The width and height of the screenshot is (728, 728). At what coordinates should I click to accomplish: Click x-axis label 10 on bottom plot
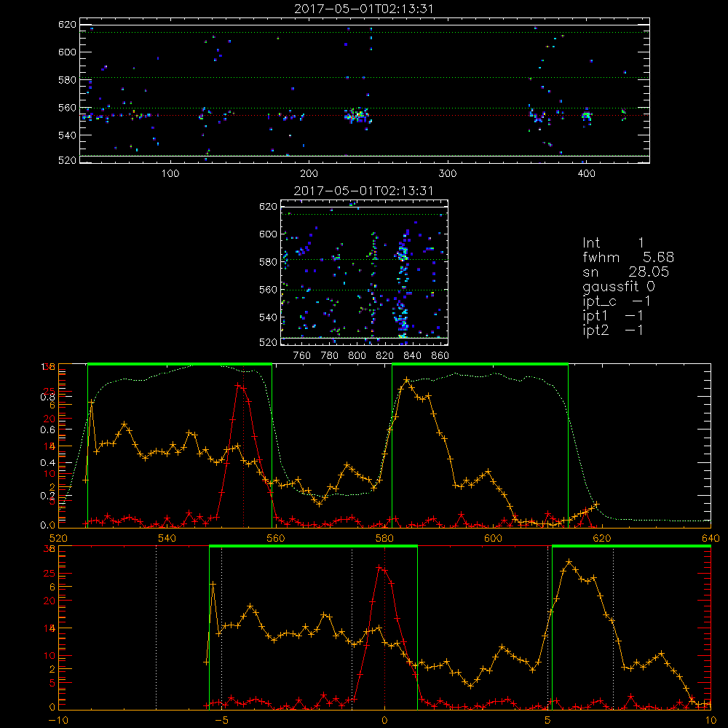711,720
